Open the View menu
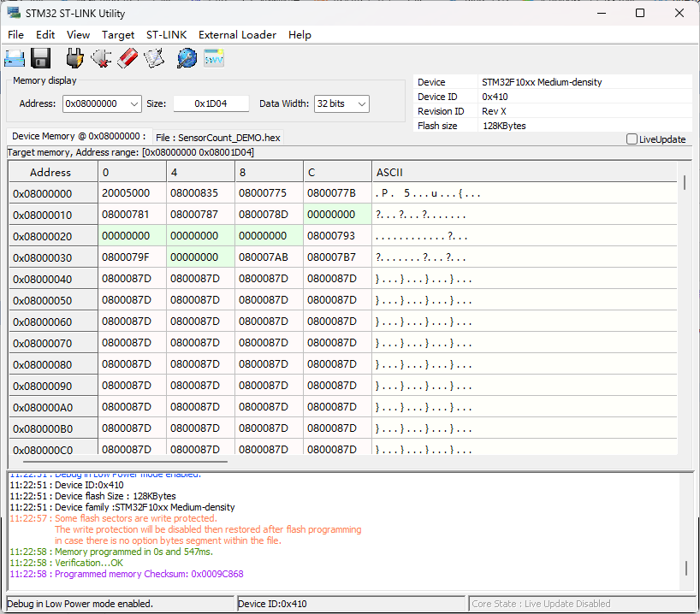 tap(78, 35)
